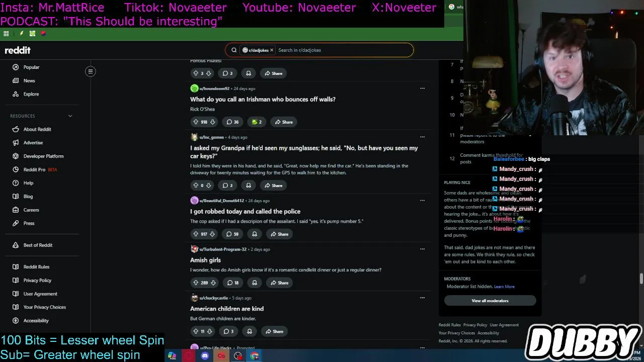
Task: Open Careers in sidebar
Action: tap(31, 210)
